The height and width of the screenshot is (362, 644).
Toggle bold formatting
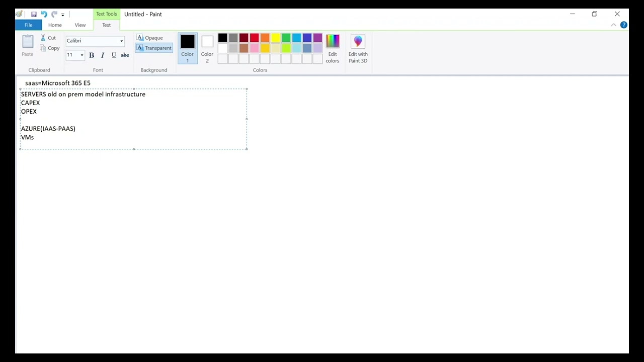click(92, 55)
